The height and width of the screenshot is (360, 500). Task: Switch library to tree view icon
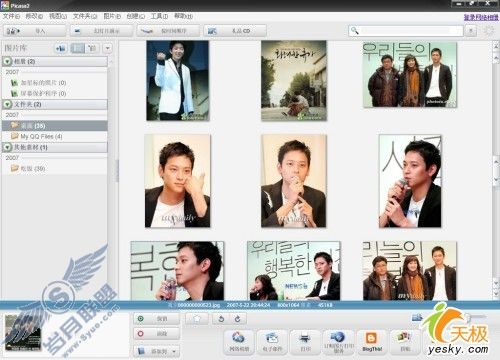tap(92, 49)
